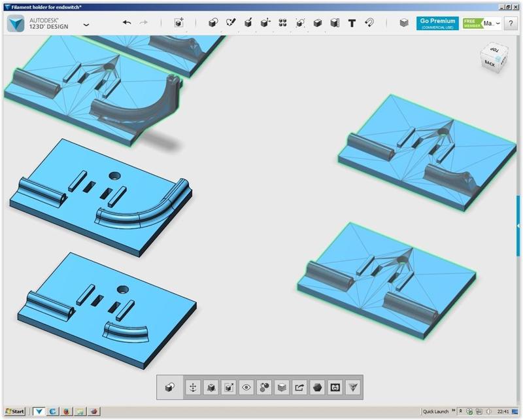This screenshot has width=523, height=420.
Task: Open the Measure tool
Action: click(335, 23)
